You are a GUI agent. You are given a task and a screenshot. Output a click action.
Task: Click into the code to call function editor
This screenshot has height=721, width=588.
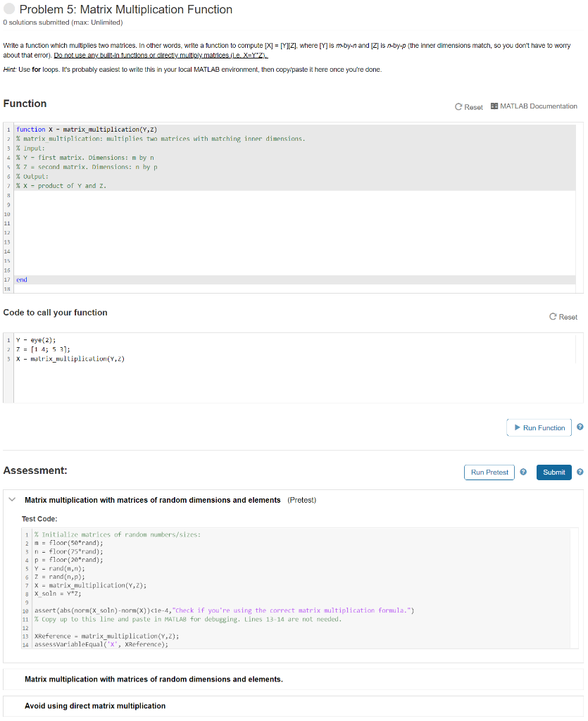pos(294,368)
